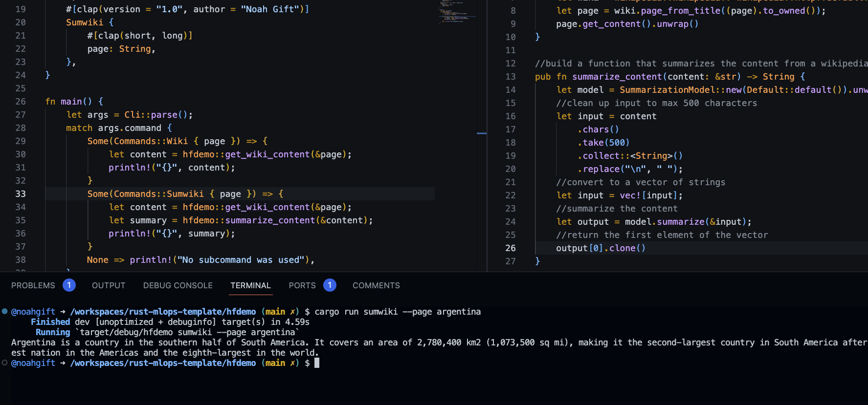Screen dimensions: 868x405
Task: Open the PROBLEMS panel tab
Action: (33, 285)
